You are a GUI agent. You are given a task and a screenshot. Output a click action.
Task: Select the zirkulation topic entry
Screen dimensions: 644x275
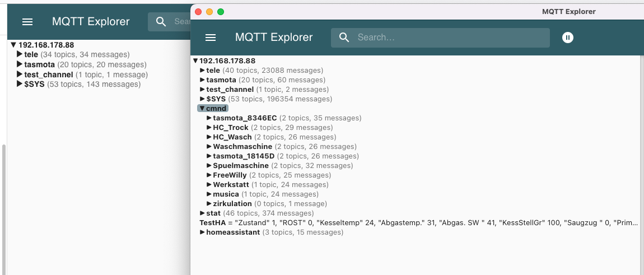[232, 204]
